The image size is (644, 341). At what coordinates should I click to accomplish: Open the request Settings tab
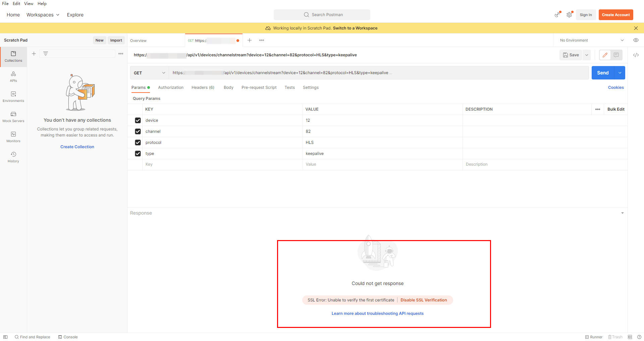[x=311, y=88]
